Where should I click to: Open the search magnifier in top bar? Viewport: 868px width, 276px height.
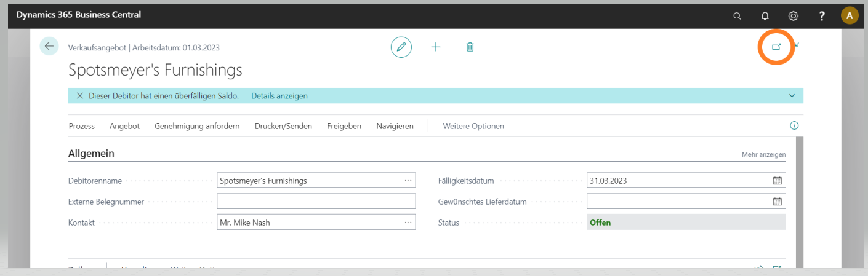pos(737,17)
